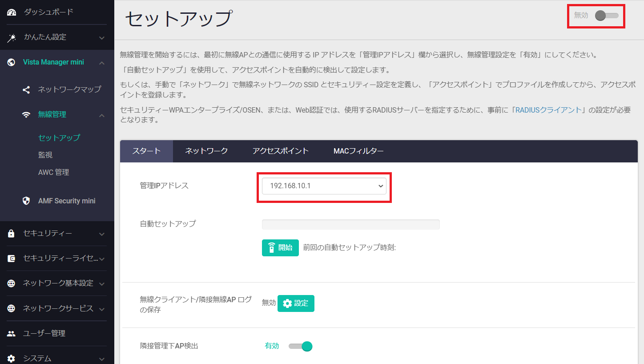This screenshot has width=644, height=364.
Task: Click the network map share icon
Action: click(x=26, y=90)
